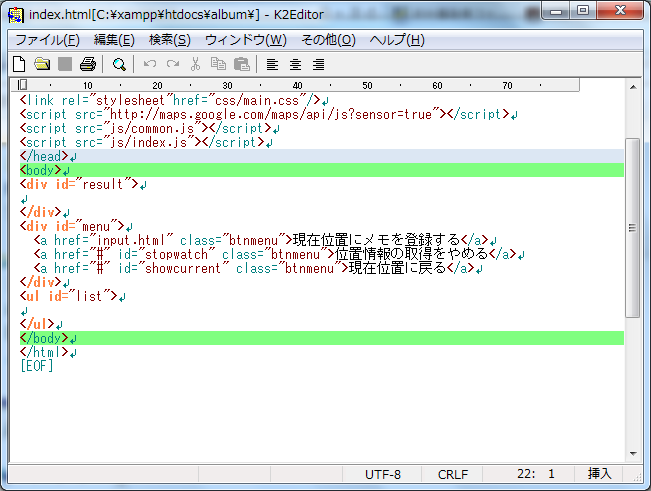
Task: Click the vertical scrollbar thumb
Action: tap(633, 228)
